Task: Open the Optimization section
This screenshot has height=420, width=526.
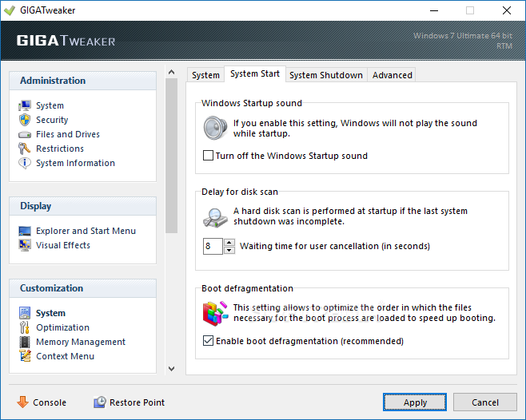Action: coord(62,327)
